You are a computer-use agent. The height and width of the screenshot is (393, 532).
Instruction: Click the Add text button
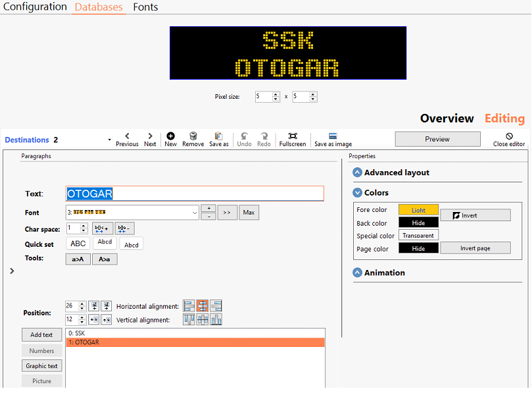(41, 335)
